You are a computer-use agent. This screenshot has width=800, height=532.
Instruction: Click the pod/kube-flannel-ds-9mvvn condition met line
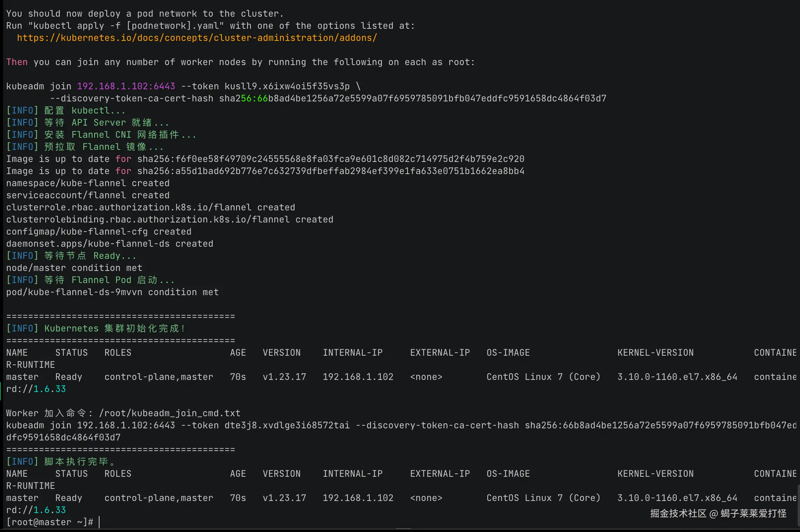tap(112, 292)
